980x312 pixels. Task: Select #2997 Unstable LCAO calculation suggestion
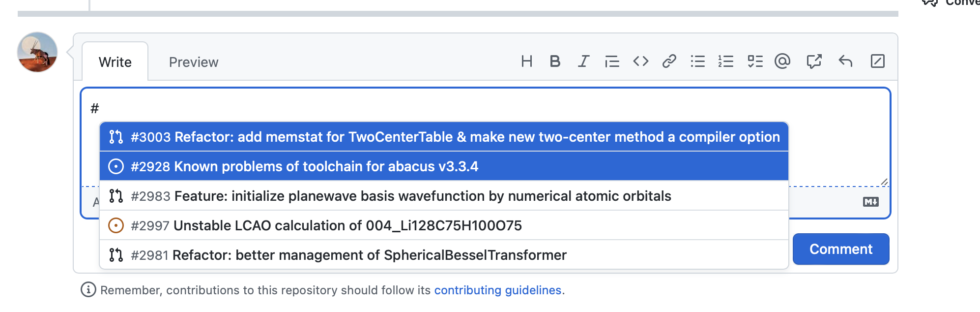click(326, 225)
